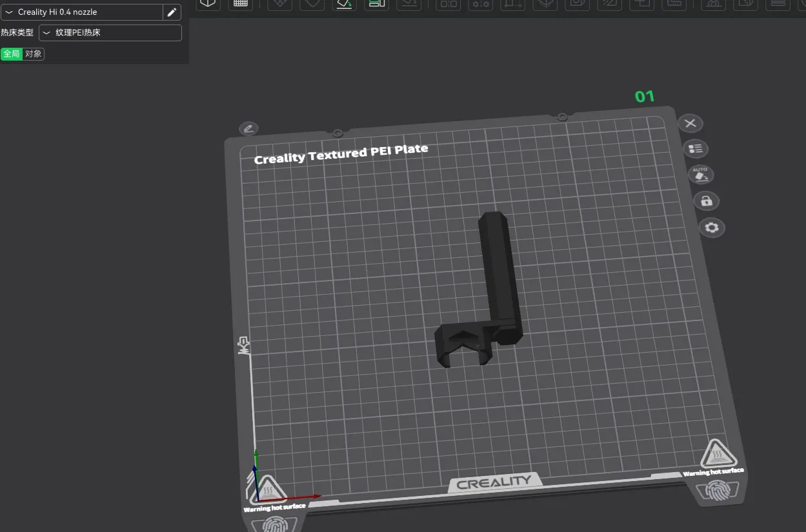Click the green plate number 01
Image resolution: width=806 pixels, height=532 pixels.
645,97
